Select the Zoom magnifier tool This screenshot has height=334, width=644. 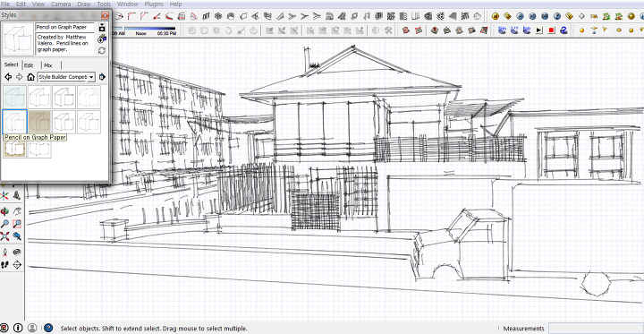pyautogui.click(x=5, y=224)
